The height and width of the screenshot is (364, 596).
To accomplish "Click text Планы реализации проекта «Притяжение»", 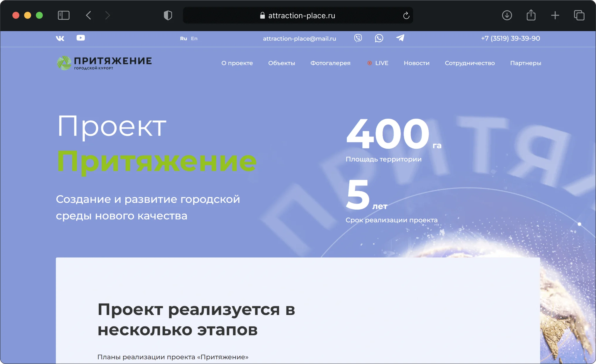I will [x=173, y=357].
